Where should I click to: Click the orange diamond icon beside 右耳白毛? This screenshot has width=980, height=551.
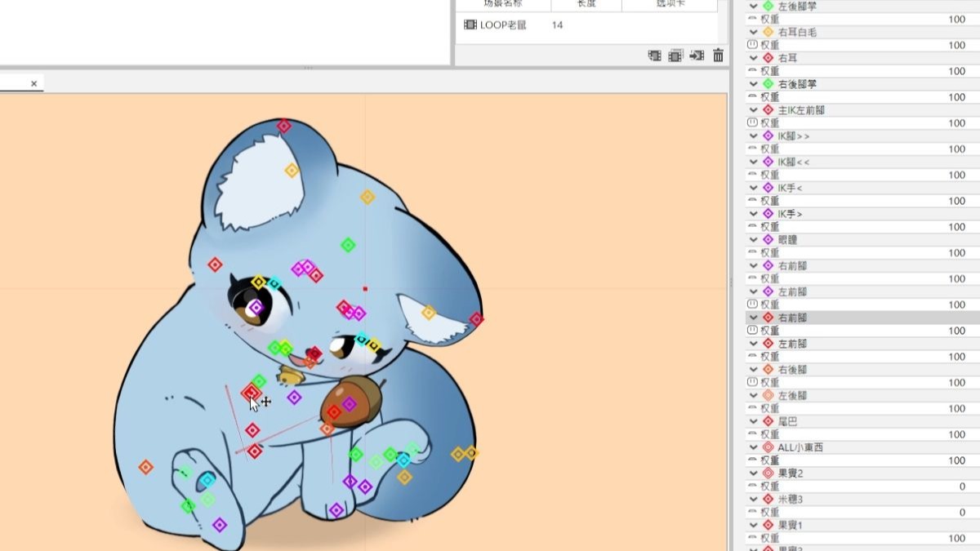pos(768,32)
